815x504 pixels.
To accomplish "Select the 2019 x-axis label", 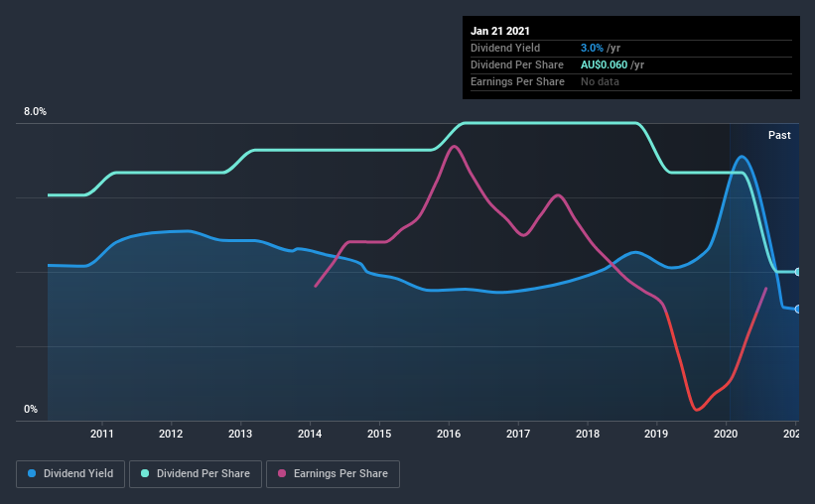I will tap(656, 434).
